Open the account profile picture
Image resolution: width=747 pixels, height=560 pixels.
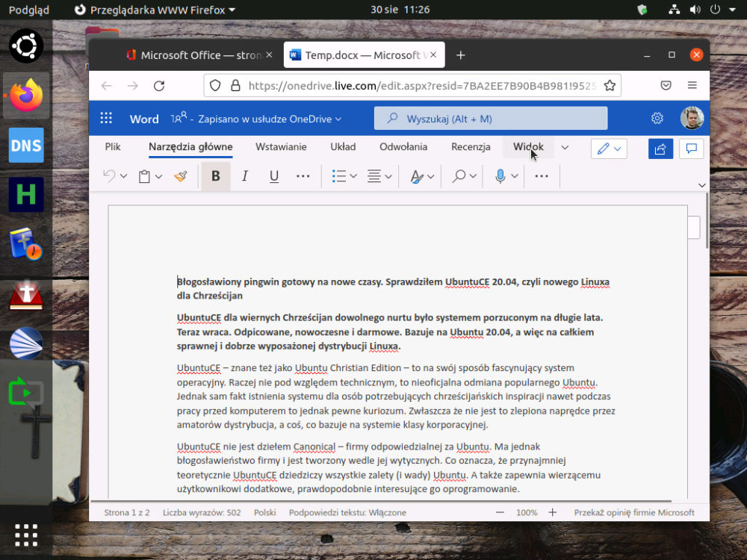pyautogui.click(x=692, y=118)
